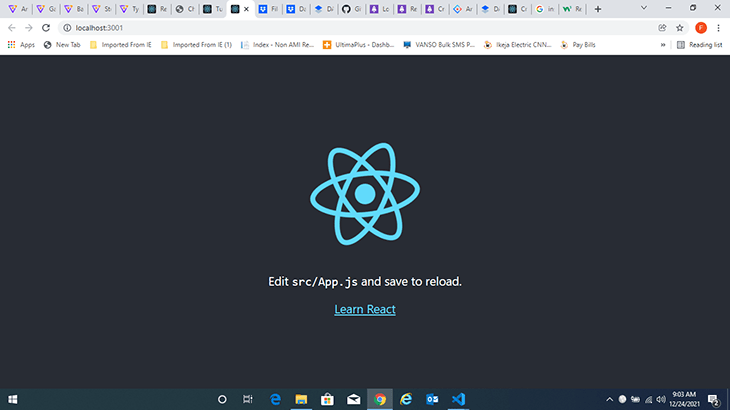
Task: View site information for localhost
Action: point(67,28)
